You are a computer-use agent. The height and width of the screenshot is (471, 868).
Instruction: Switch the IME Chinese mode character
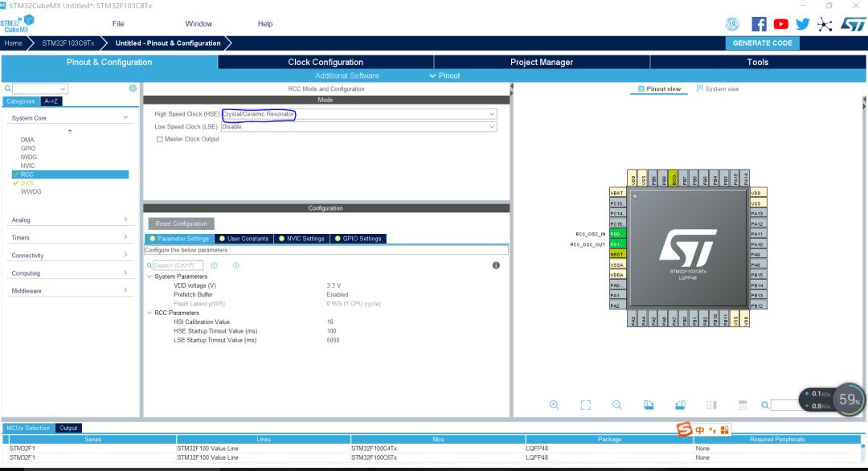(x=700, y=430)
